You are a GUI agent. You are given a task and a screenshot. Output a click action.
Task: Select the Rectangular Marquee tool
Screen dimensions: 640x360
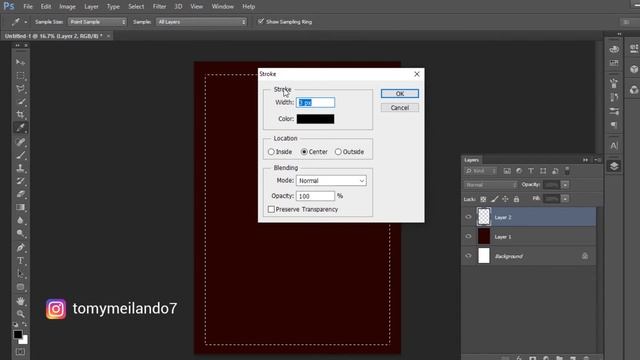pyautogui.click(x=20, y=76)
